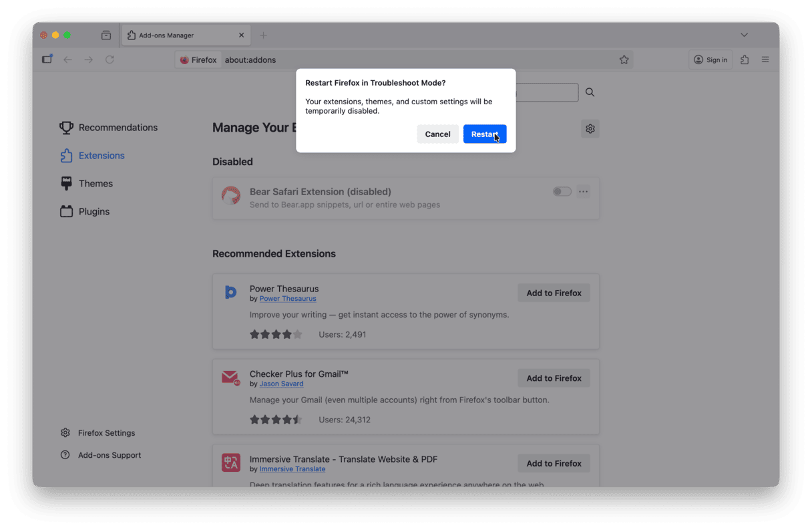Open a new tab with plus icon

(x=263, y=35)
